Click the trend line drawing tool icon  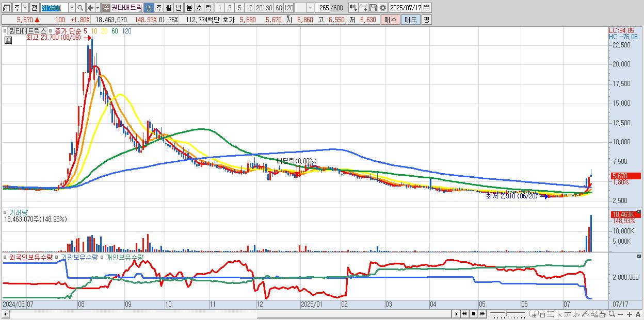tap(568, 314)
